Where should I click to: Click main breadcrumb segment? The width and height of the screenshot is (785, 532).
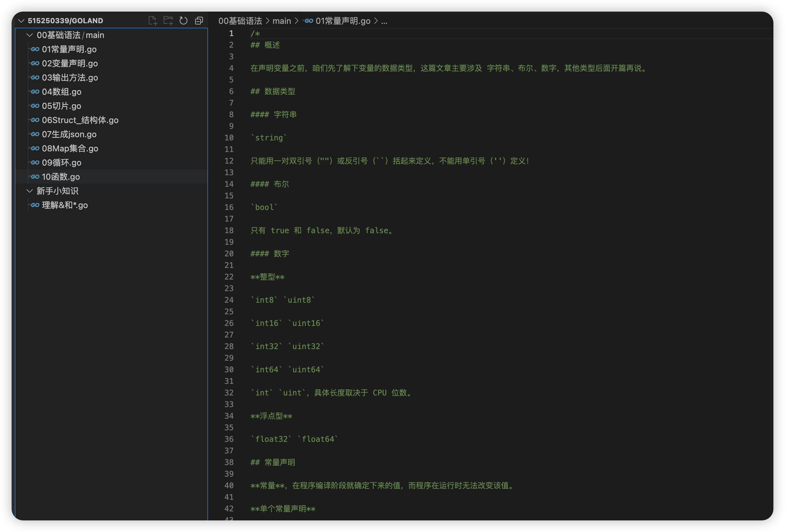[x=281, y=21]
